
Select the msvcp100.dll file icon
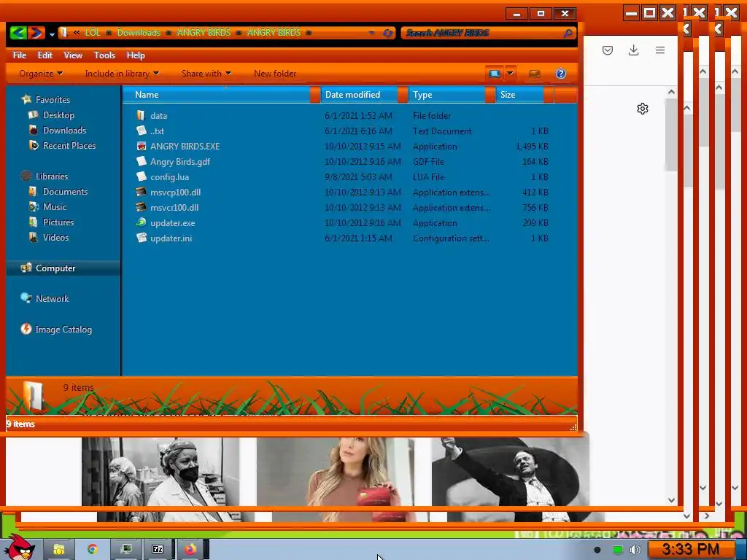click(141, 192)
